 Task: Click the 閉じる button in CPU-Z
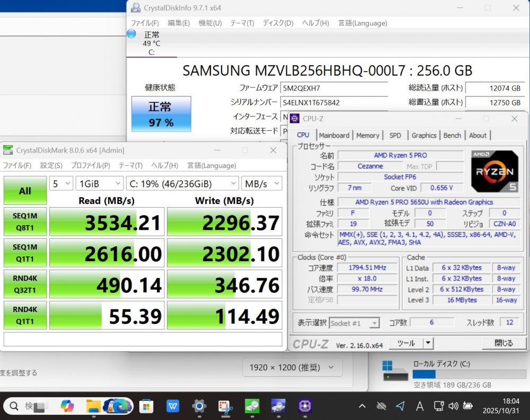[x=503, y=343]
